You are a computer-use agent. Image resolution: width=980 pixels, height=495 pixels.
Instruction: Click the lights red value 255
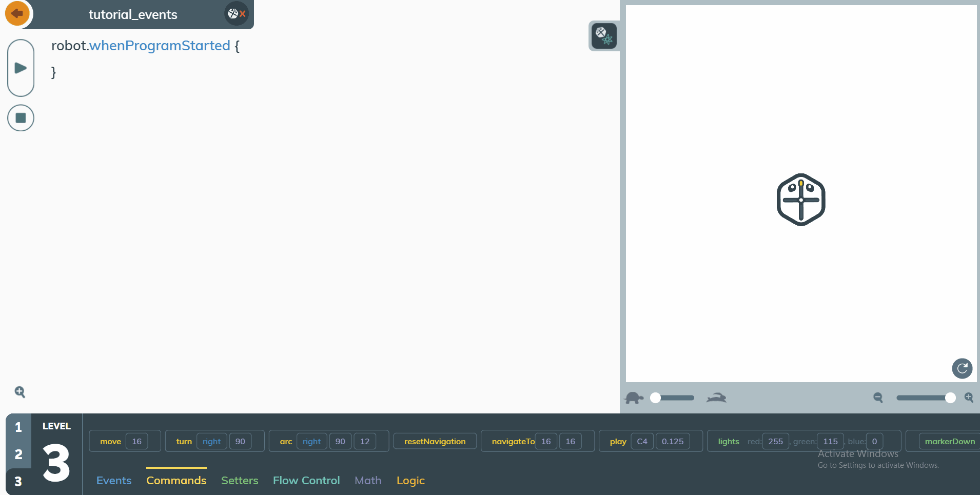click(775, 442)
